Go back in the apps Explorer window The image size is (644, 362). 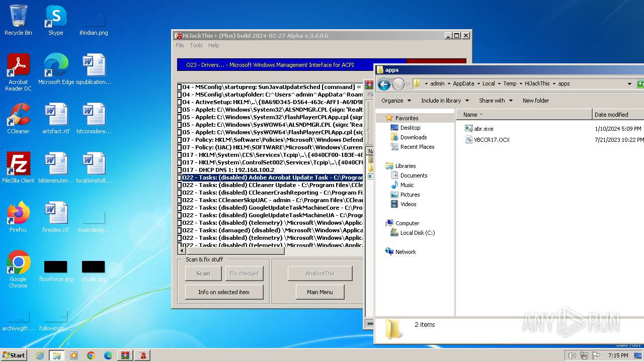[x=384, y=84]
